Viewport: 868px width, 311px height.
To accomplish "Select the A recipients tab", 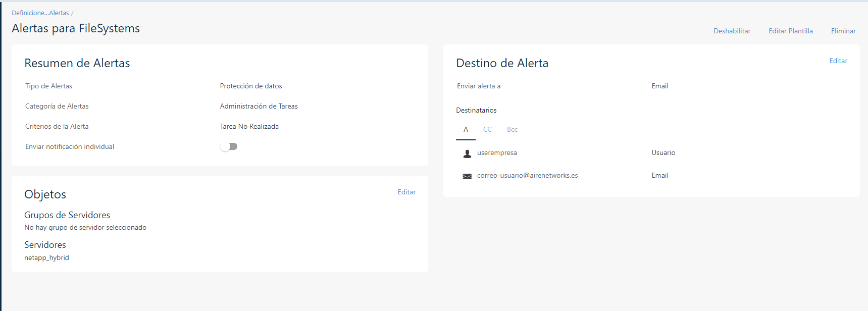I will tap(466, 130).
